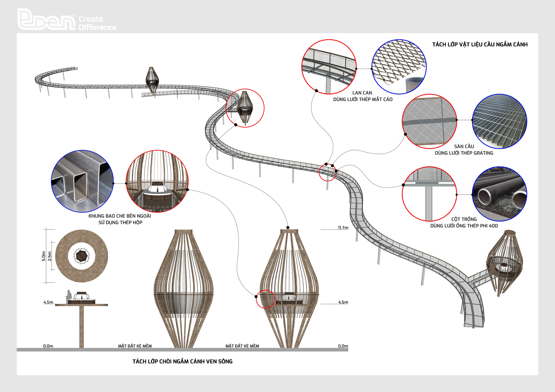
Task: Click the railing detail render circle
Action: (x=329, y=67)
